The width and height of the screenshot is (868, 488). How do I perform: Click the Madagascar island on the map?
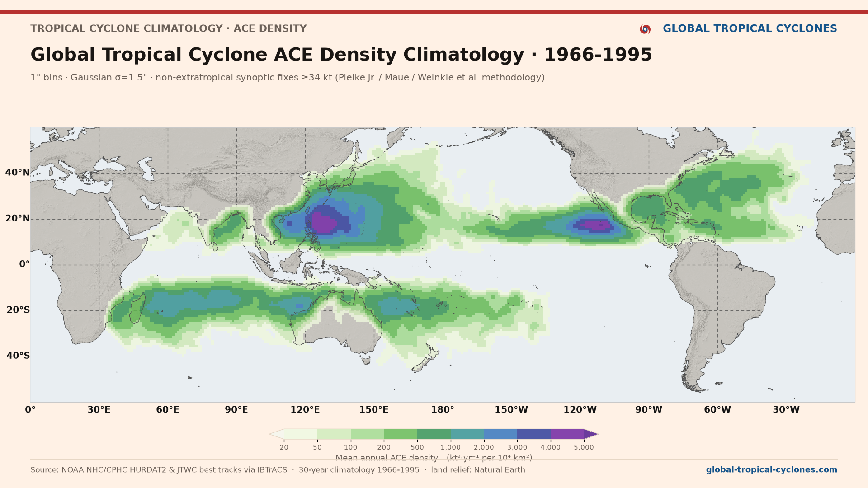(x=137, y=308)
